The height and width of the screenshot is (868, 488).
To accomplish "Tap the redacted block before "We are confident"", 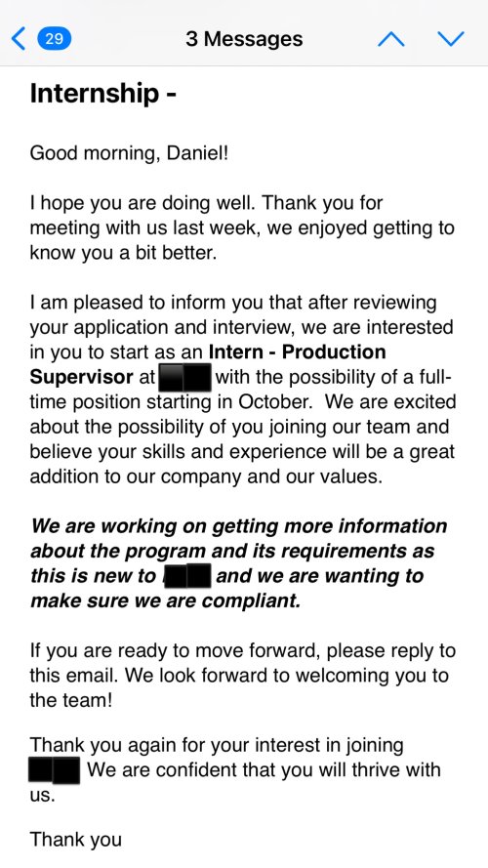I will [54, 770].
